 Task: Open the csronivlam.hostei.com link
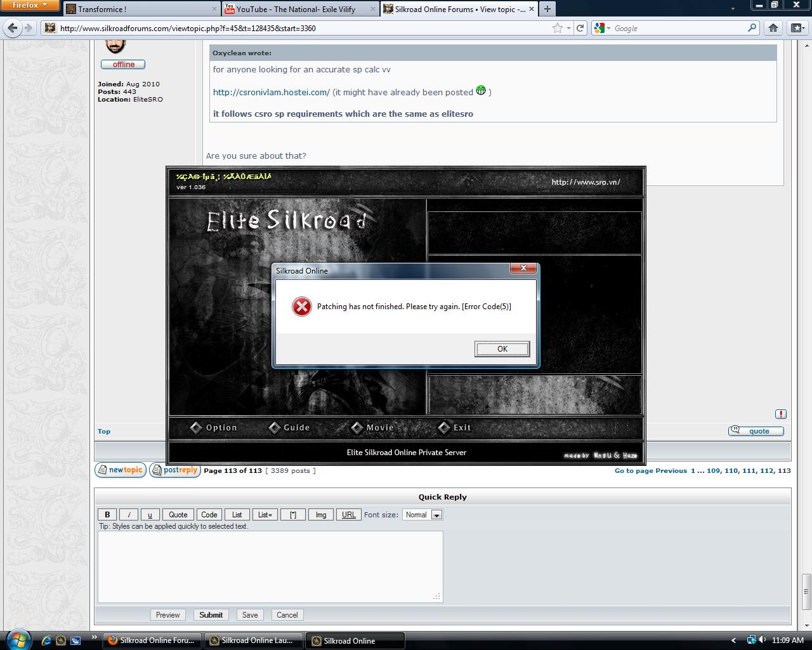tap(270, 92)
